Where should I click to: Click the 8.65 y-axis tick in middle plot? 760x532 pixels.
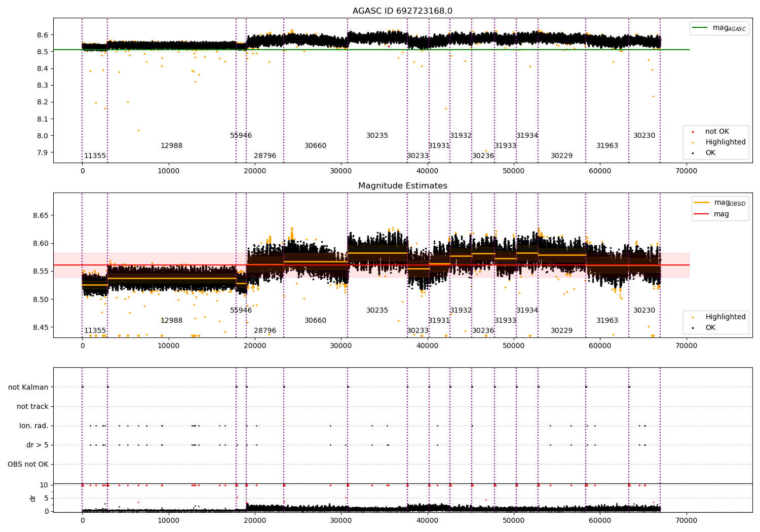[x=41, y=215]
